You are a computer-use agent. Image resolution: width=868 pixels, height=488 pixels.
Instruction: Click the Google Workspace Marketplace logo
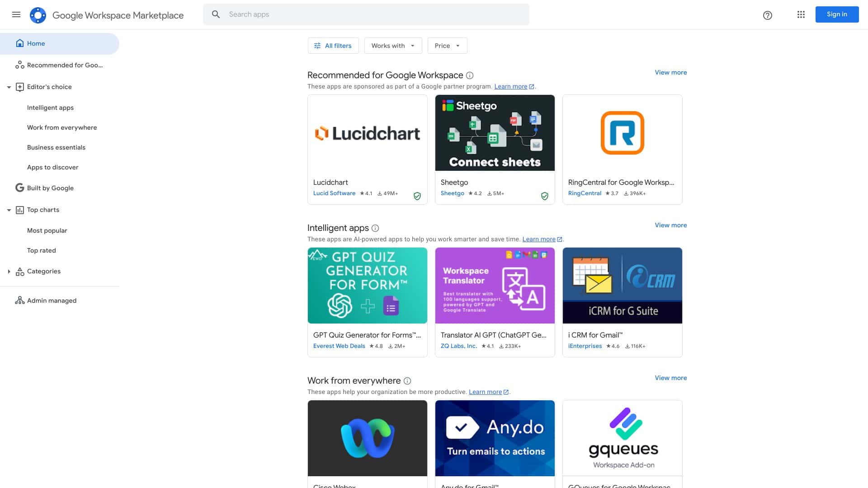pos(38,15)
